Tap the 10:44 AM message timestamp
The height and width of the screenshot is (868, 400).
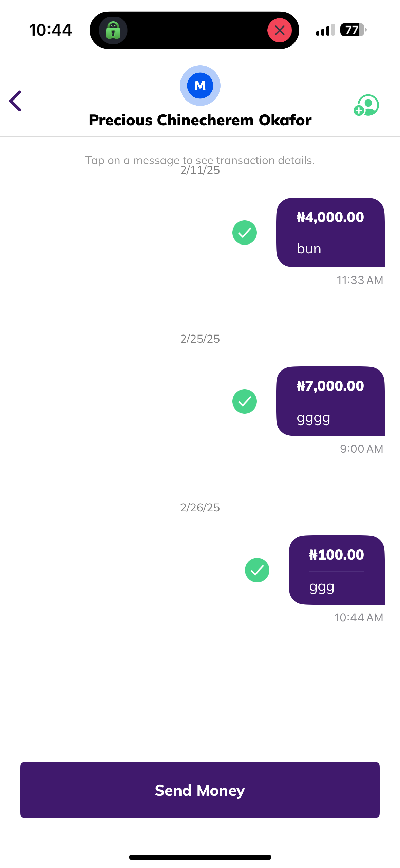(x=358, y=617)
